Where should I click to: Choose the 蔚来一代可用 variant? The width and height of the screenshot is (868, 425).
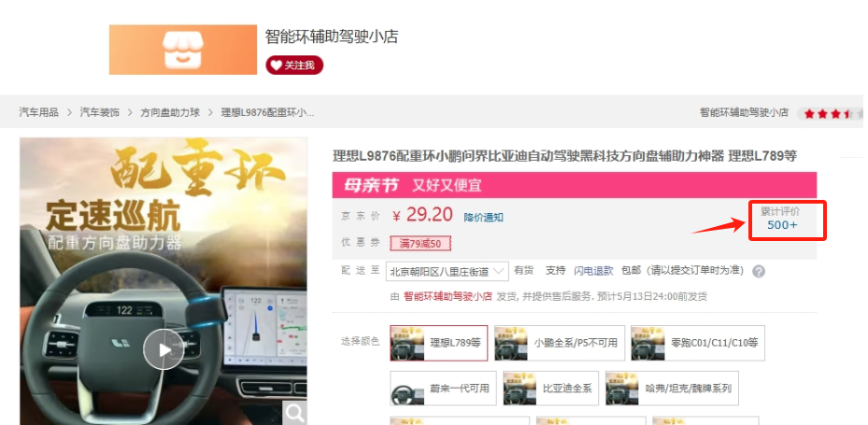(441, 389)
